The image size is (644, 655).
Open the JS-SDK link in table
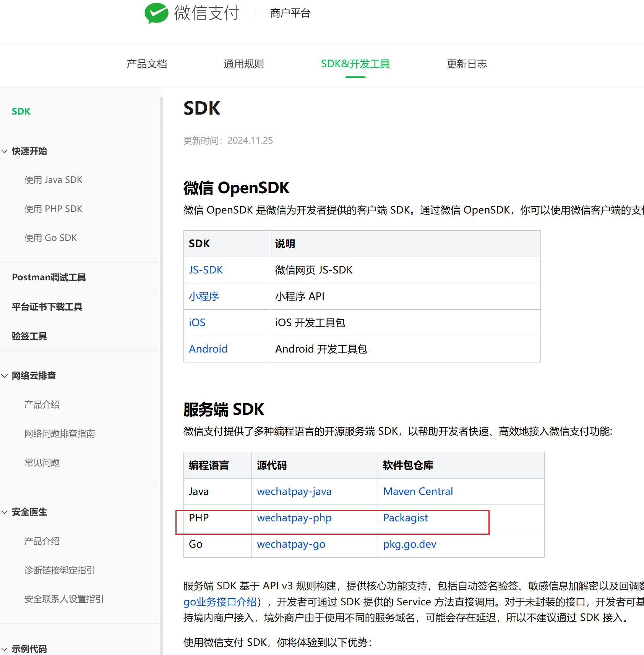tap(206, 270)
